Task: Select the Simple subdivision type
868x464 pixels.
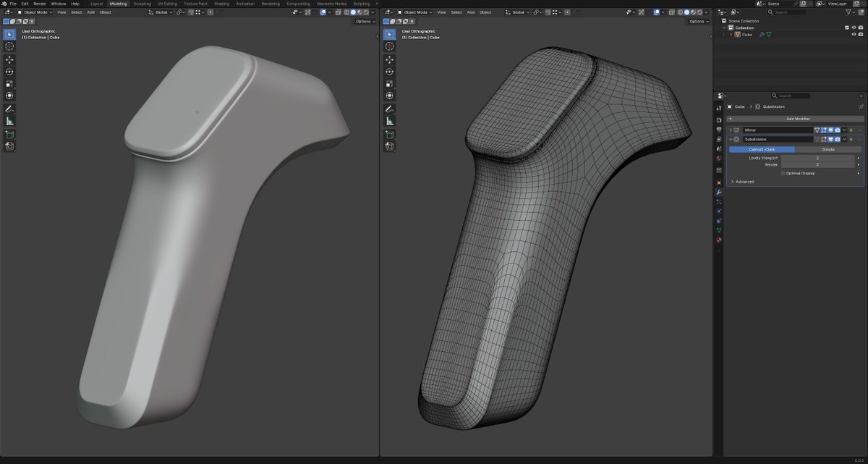Action: pyautogui.click(x=828, y=149)
